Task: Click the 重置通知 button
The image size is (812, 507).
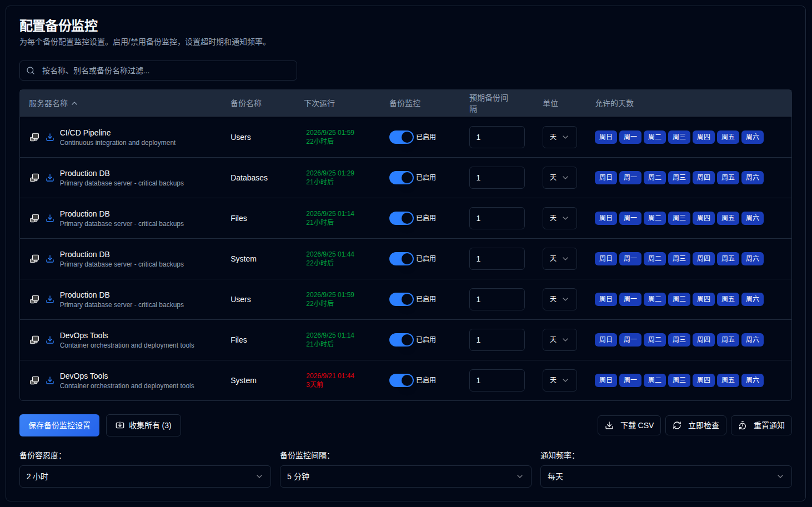Action: click(761, 425)
